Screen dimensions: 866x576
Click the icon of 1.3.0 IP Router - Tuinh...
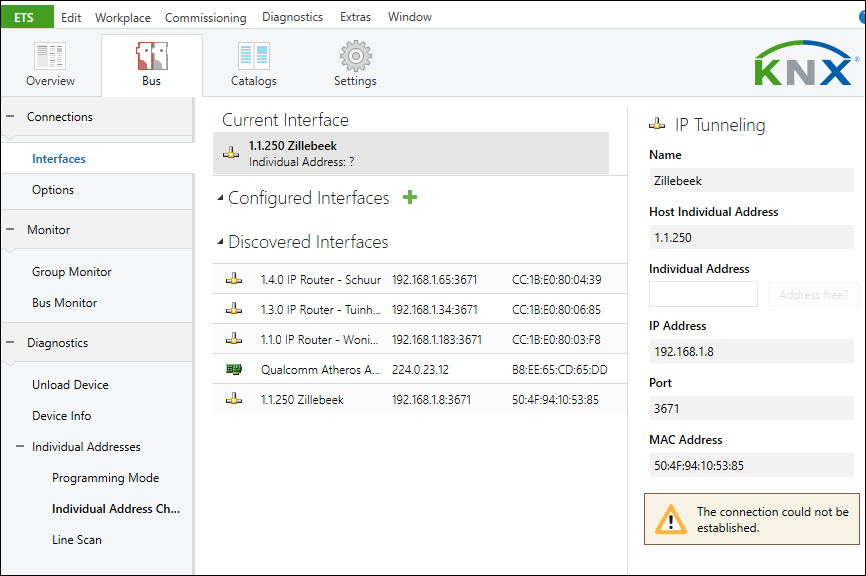click(234, 309)
